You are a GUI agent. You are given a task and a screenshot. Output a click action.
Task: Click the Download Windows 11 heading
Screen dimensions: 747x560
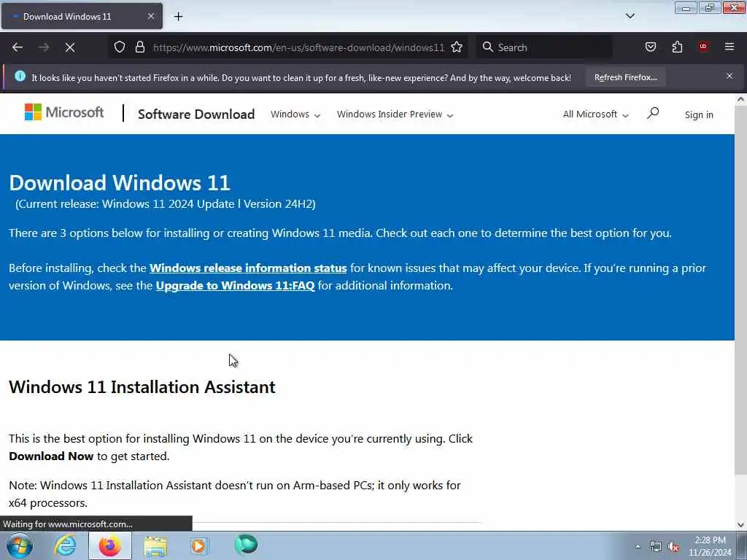coord(120,183)
